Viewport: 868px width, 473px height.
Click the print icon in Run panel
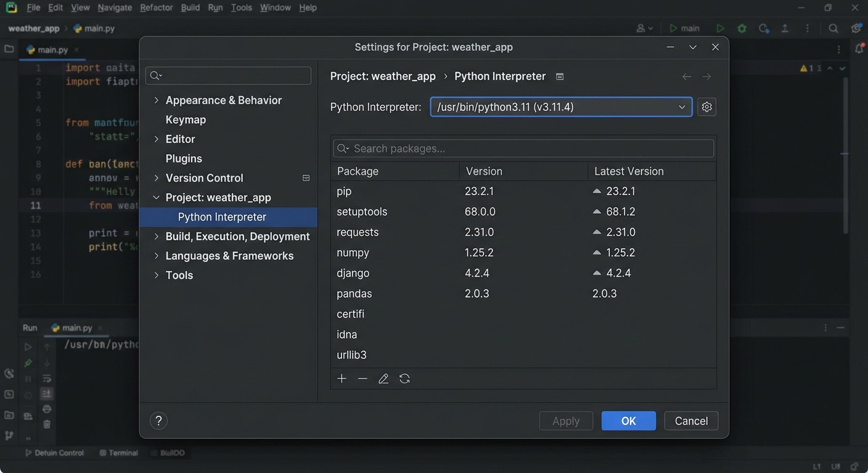[47, 409]
